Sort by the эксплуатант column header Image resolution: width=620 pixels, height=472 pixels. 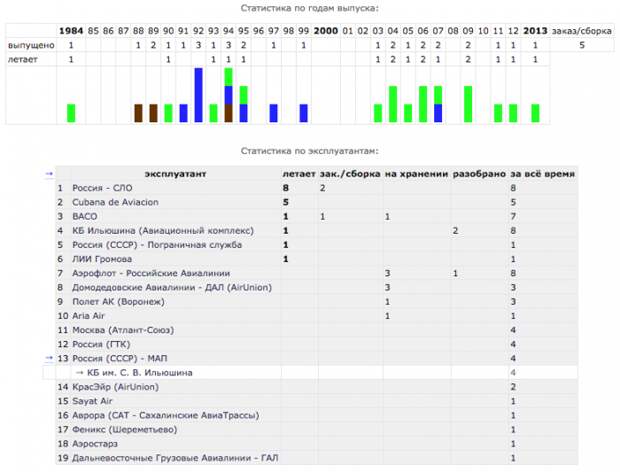[x=176, y=174]
